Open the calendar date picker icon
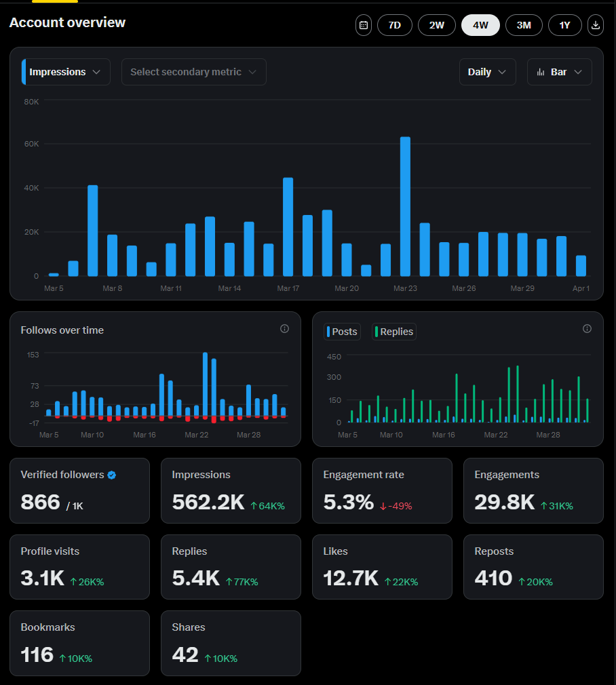Image resolution: width=616 pixels, height=685 pixels. pyautogui.click(x=364, y=25)
